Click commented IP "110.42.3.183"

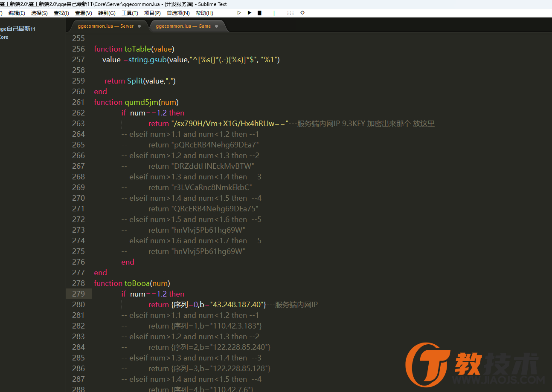click(235, 326)
